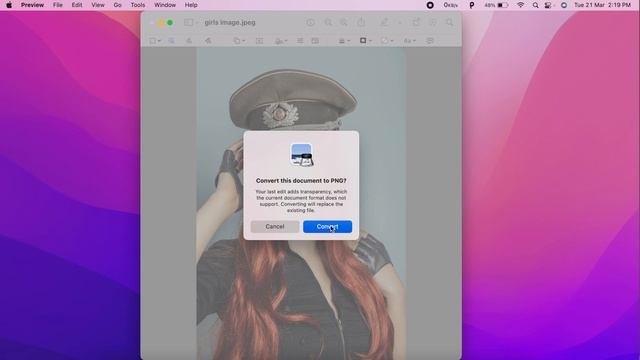Open the Fill Color dropdown
640x360 pixels.
pos(387,41)
